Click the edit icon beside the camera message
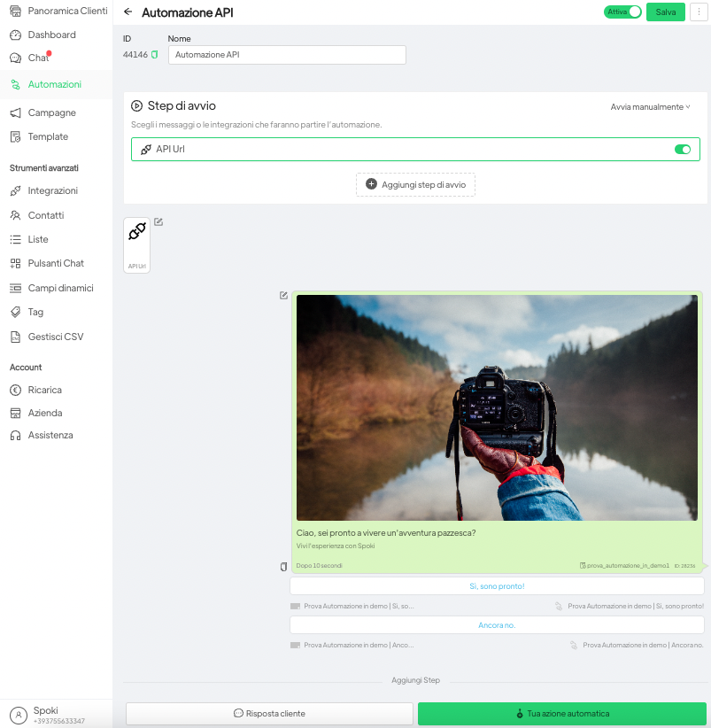 coord(283,296)
